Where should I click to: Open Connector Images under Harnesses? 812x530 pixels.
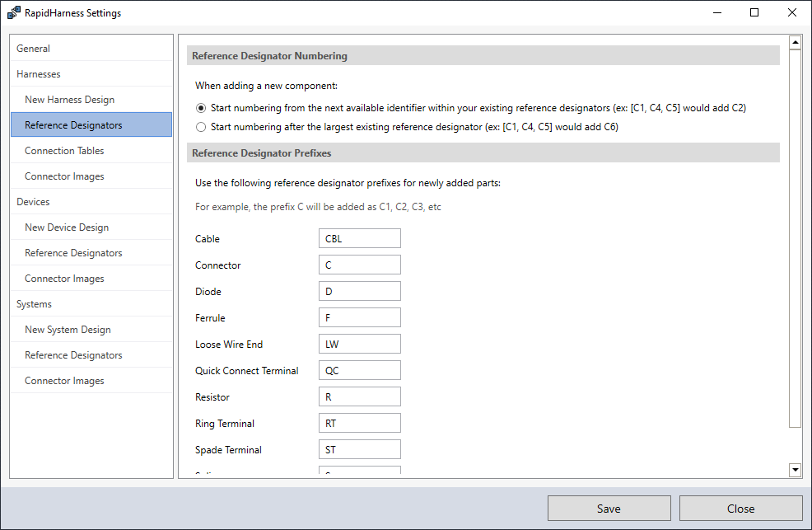91,176
